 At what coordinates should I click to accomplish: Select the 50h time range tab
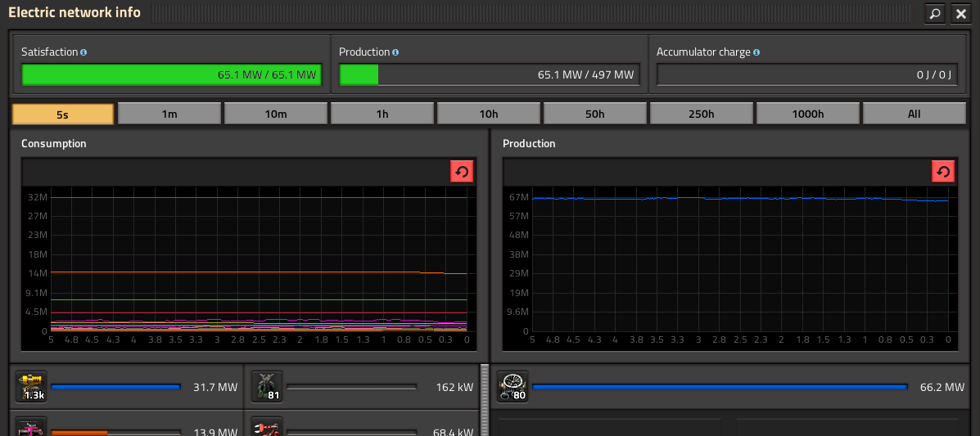(x=595, y=114)
